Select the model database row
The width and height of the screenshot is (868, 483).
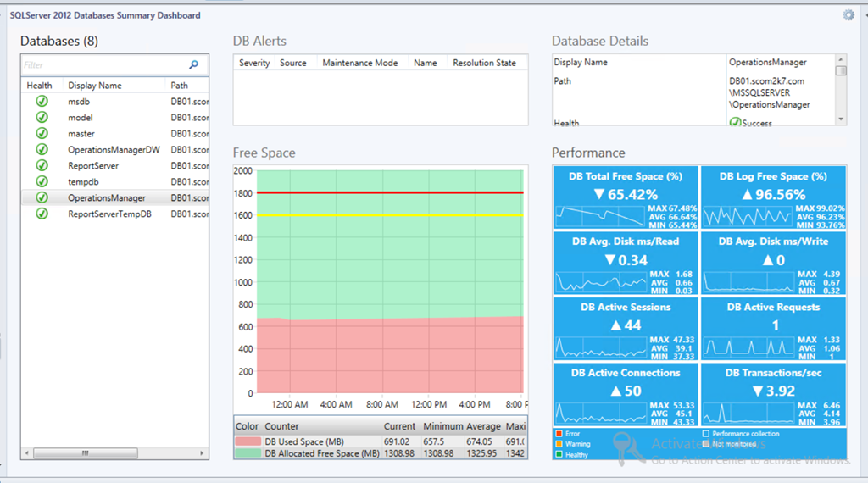pos(115,117)
